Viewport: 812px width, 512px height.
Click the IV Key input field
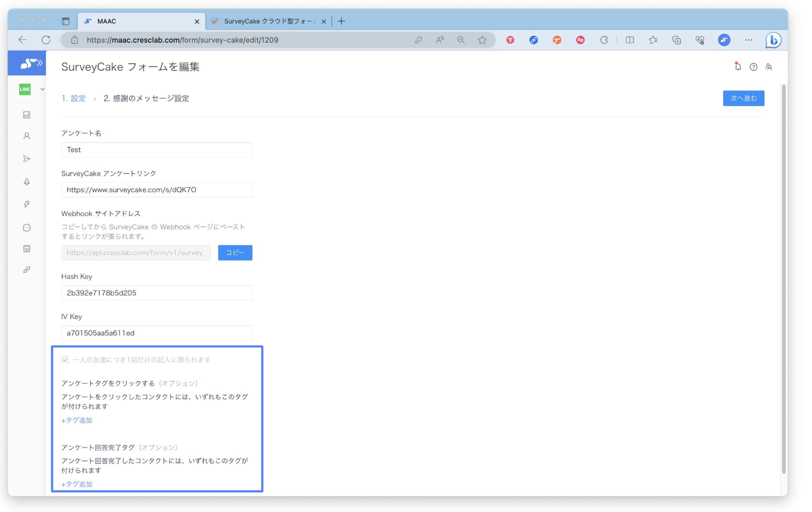(x=157, y=333)
